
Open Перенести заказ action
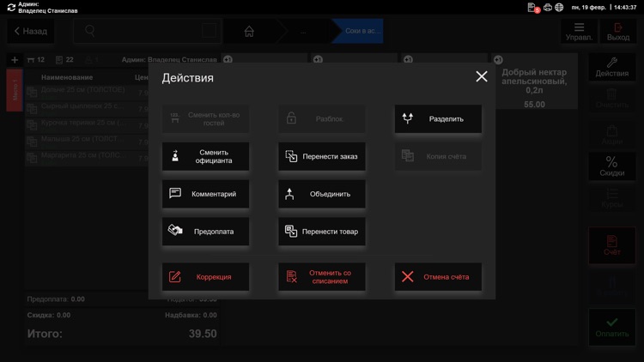point(322,156)
